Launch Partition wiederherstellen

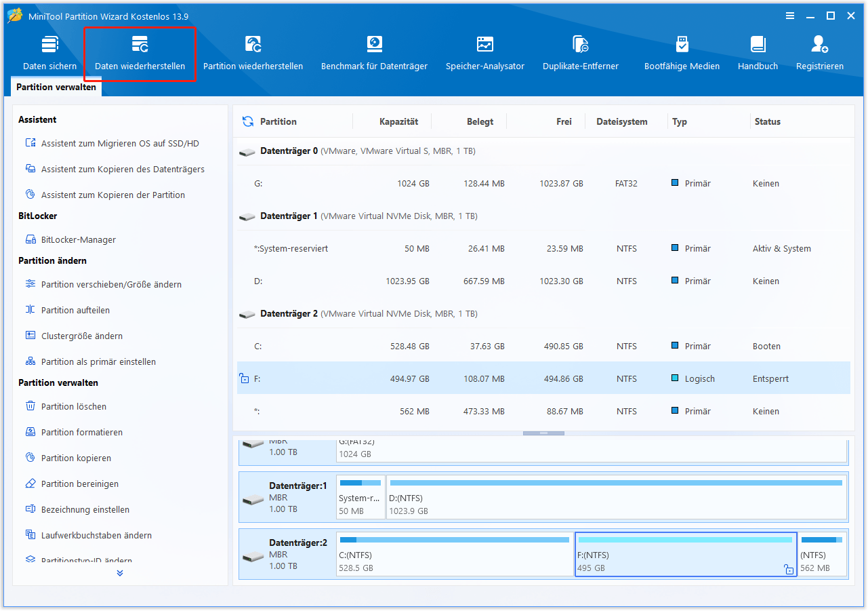(253, 54)
